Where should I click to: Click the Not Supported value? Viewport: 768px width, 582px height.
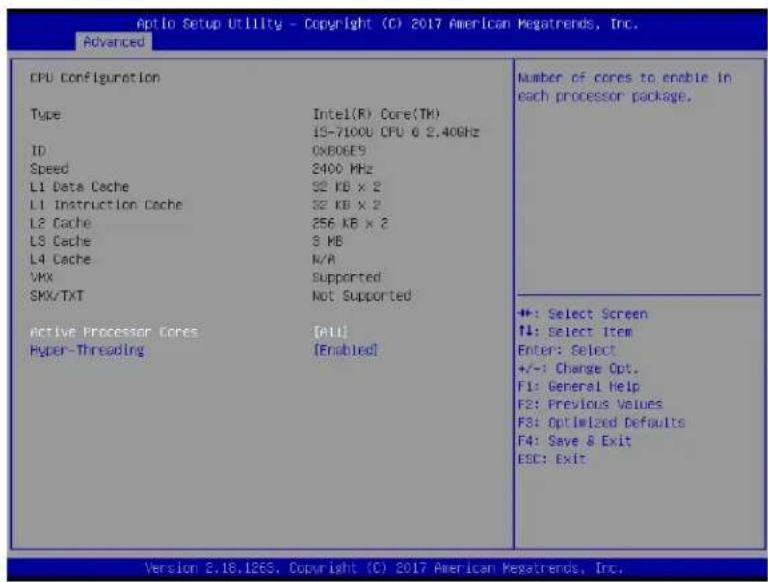(x=362, y=296)
